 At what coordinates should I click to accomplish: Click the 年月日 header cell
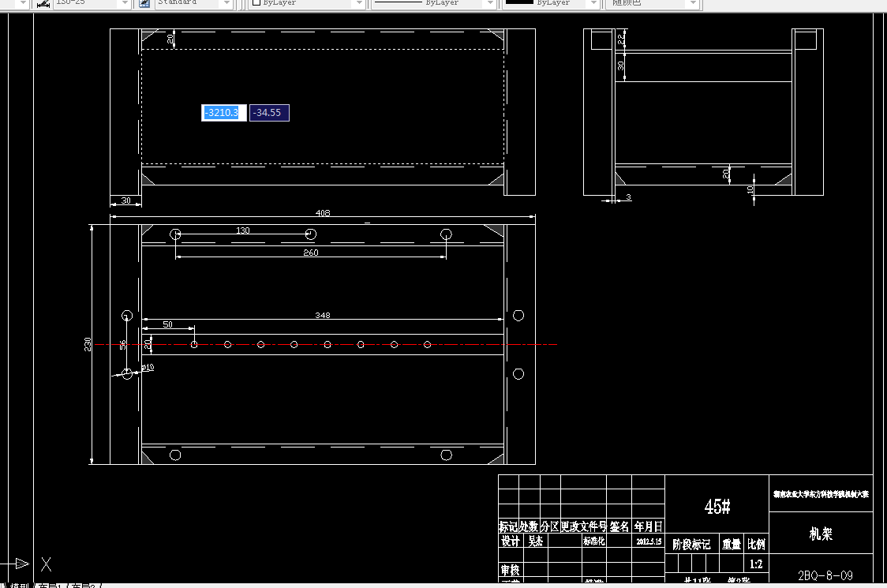(x=648, y=526)
